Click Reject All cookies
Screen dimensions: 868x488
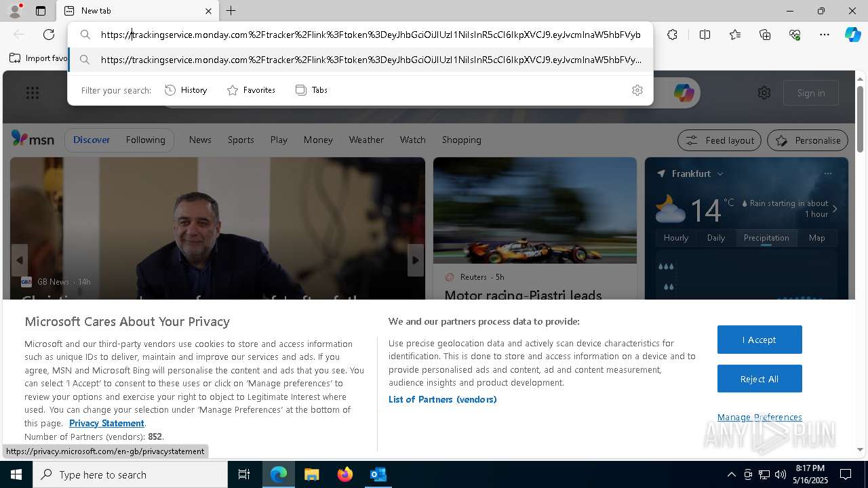click(x=759, y=379)
